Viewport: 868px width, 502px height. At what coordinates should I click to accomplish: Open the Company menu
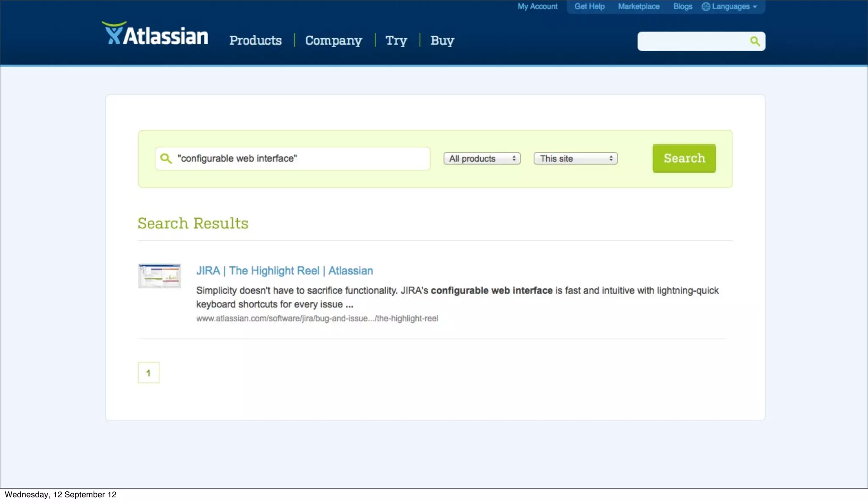(334, 41)
